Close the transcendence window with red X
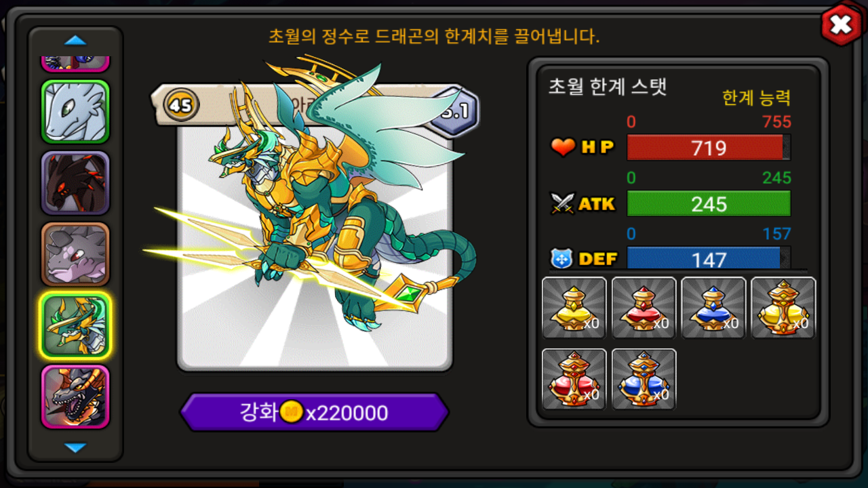The height and width of the screenshot is (488, 868). tap(841, 25)
